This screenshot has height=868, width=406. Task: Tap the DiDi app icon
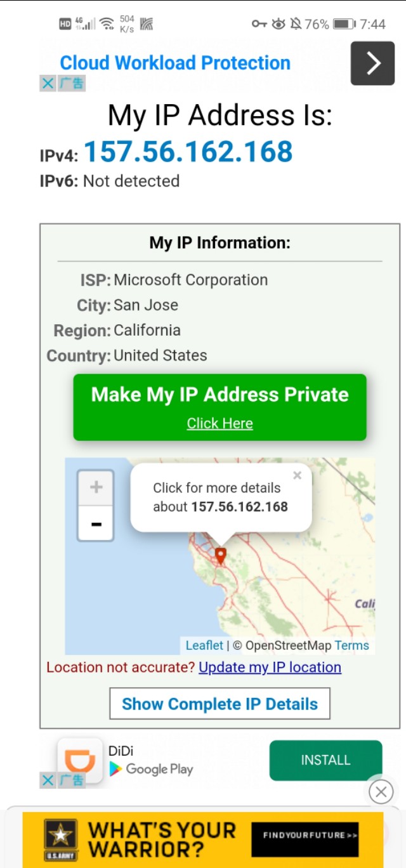pyautogui.click(x=80, y=760)
